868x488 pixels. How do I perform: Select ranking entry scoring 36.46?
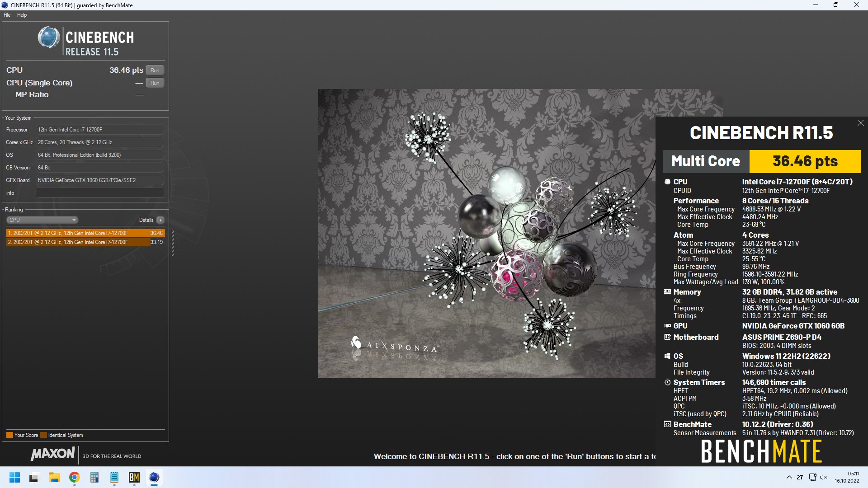coord(85,233)
